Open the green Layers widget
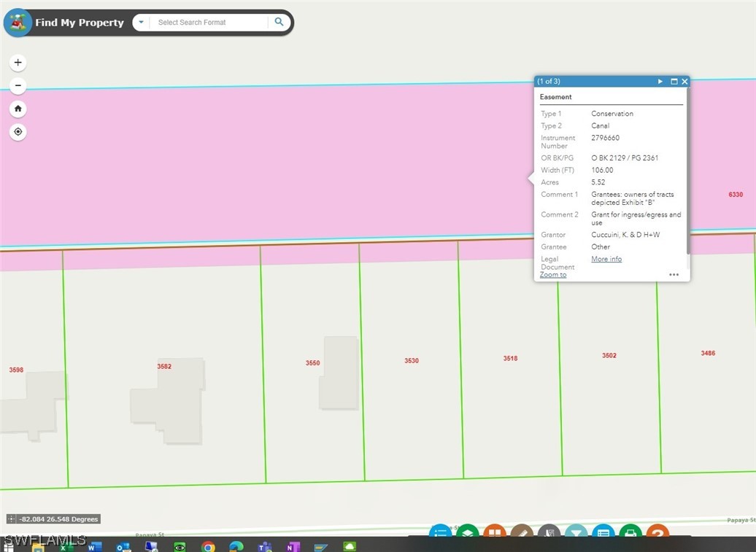The height and width of the screenshot is (552, 756). [x=468, y=532]
